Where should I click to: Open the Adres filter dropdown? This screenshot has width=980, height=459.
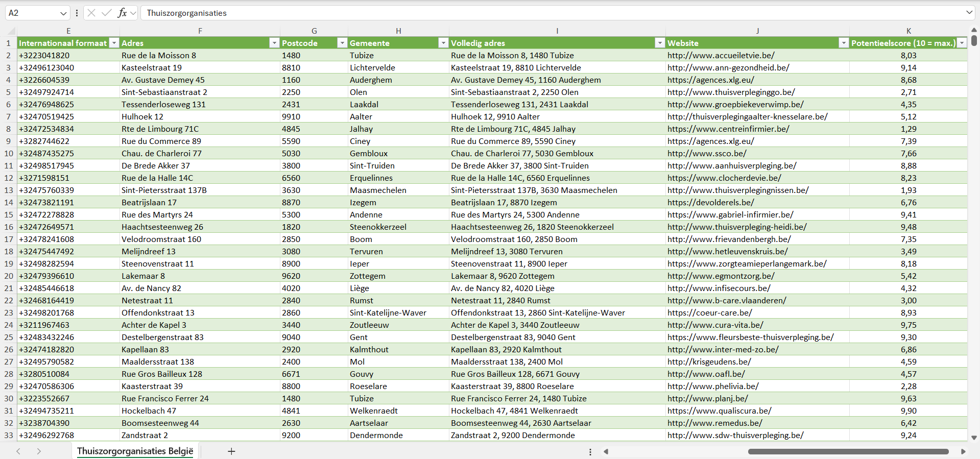click(x=274, y=43)
